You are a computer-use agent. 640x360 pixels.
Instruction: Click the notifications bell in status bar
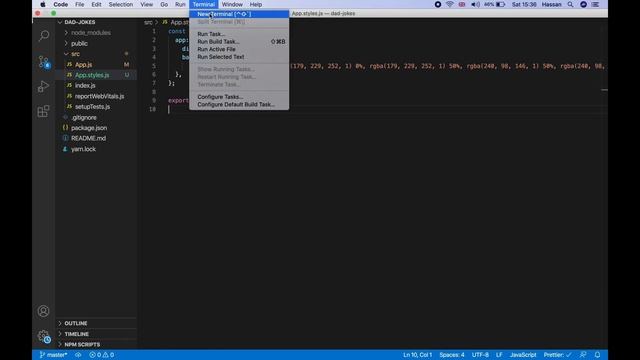(597, 355)
